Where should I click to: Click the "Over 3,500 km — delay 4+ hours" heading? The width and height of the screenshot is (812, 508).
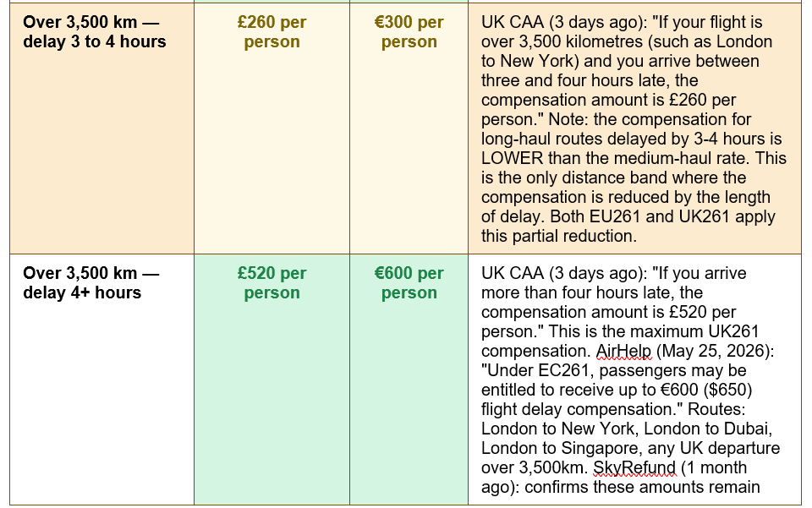click(91, 282)
